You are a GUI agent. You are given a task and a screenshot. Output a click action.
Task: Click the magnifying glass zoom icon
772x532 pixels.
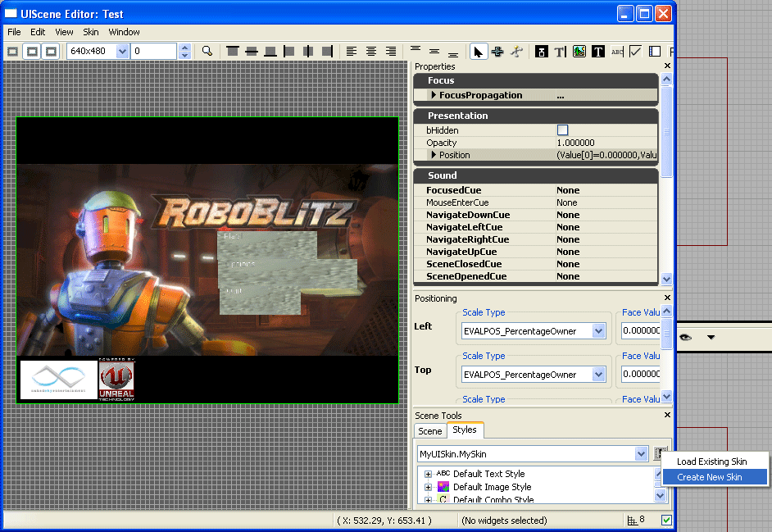pyautogui.click(x=207, y=51)
